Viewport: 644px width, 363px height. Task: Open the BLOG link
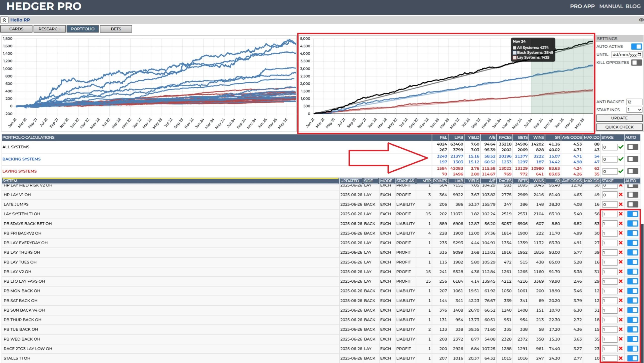click(633, 6)
